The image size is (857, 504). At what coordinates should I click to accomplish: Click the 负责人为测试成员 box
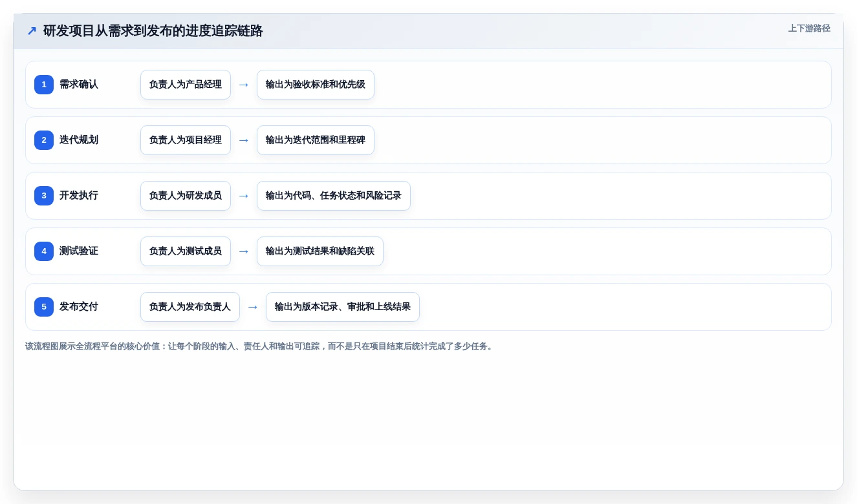pyautogui.click(x=186, y=251)
